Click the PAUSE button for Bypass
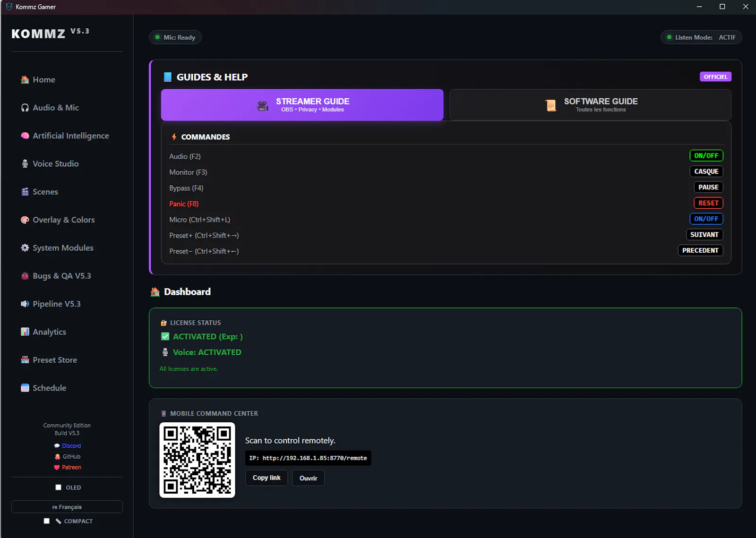The width and height of the screenshot is (756, 538). point(708,188)
